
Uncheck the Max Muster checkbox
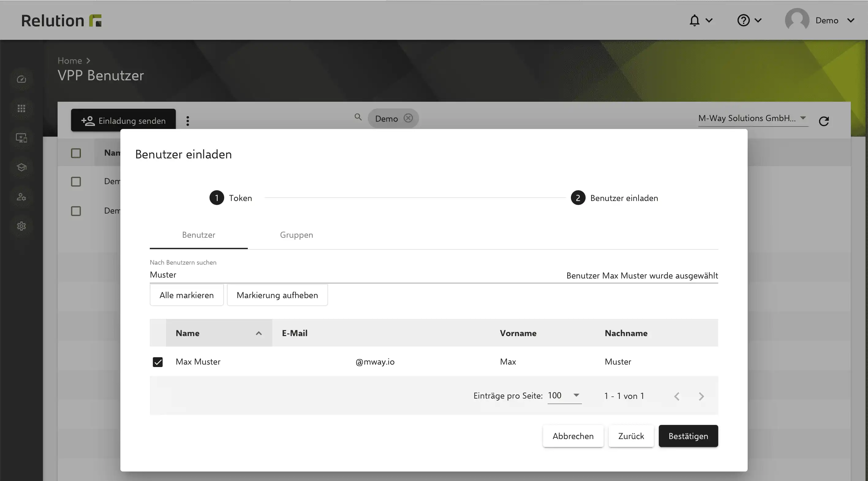coord(158,362)
